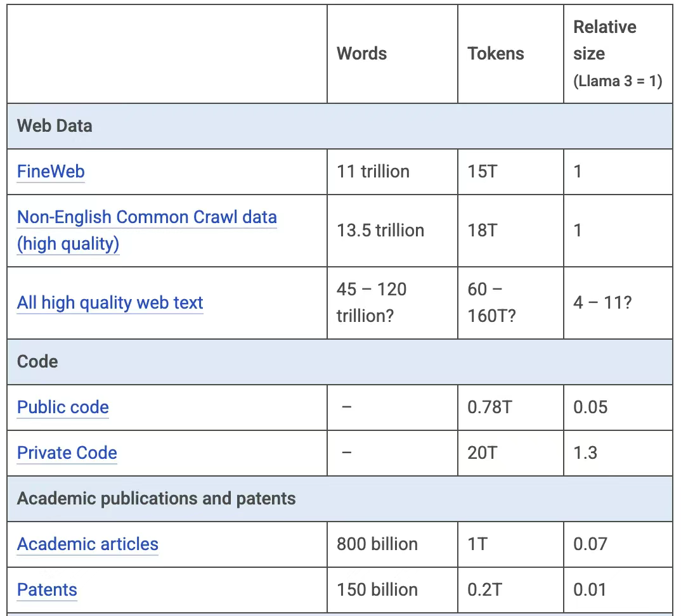Open the Patents link
Image resolution: width=681 pixels, height=616 pixels.
point(47,590)
